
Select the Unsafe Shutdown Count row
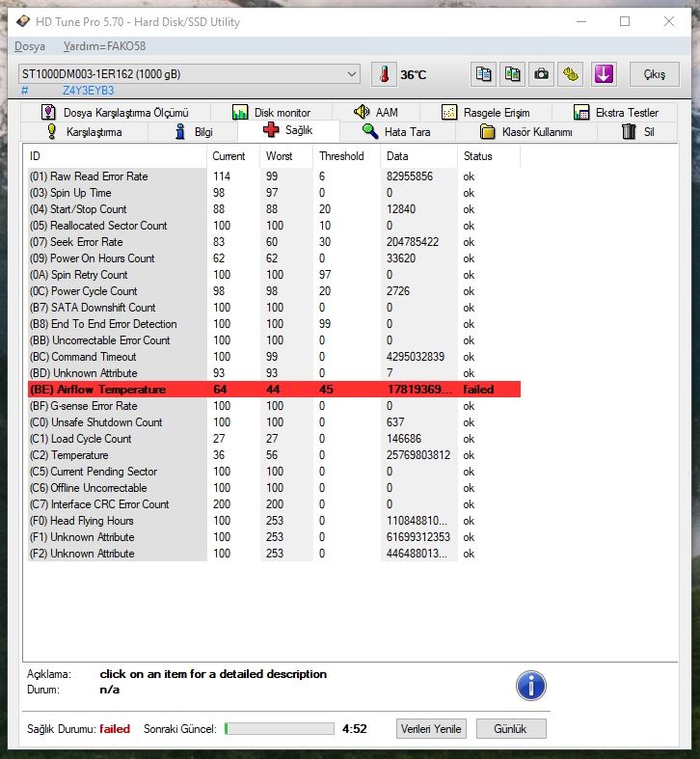point(274,422)
